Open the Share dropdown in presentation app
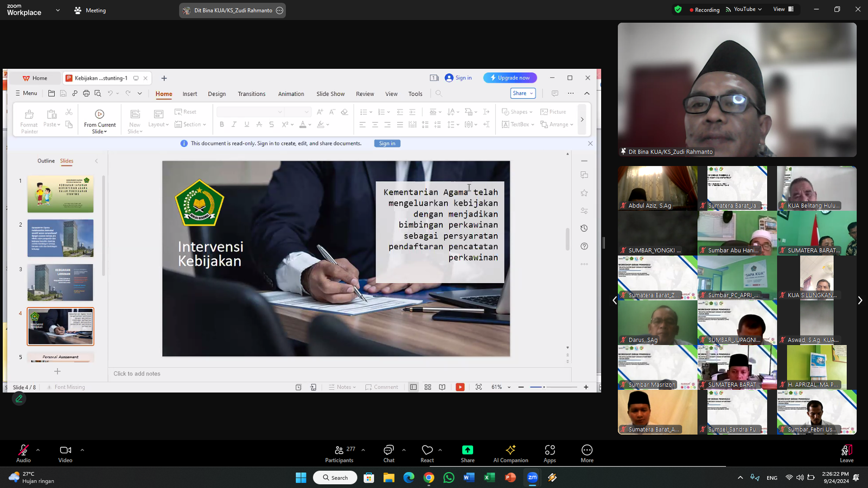This screenshot has height=488, width=868. pyautogui.click(x=523, y=93)
